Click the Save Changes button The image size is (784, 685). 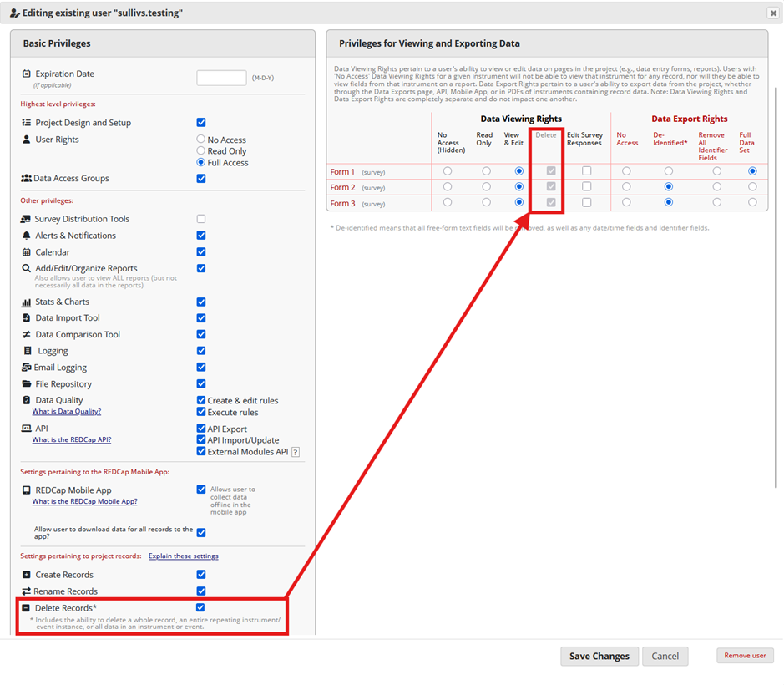pyautogui.click(x=599, y=656)
